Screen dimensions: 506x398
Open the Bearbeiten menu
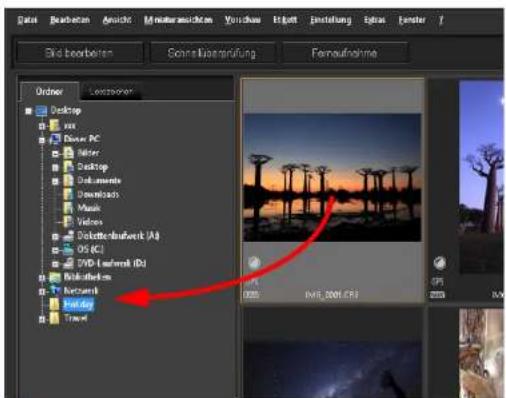point(70,20)
